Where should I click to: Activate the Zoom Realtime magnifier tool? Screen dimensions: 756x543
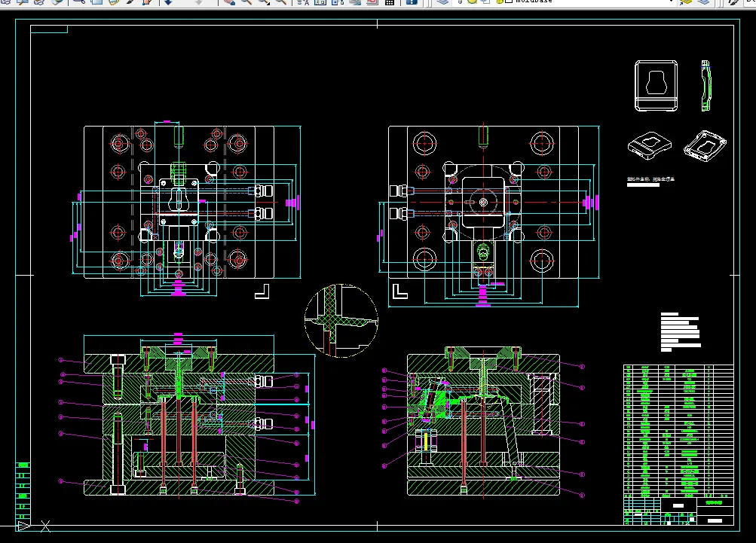tap(246, 2)
